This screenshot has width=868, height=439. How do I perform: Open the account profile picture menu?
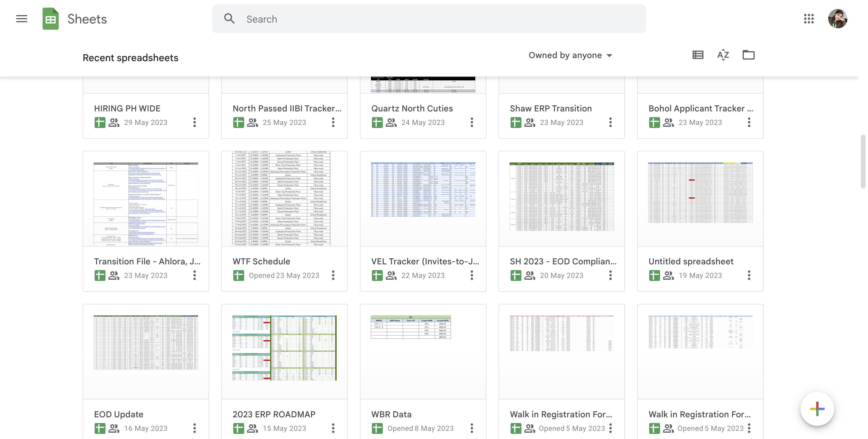838,19
